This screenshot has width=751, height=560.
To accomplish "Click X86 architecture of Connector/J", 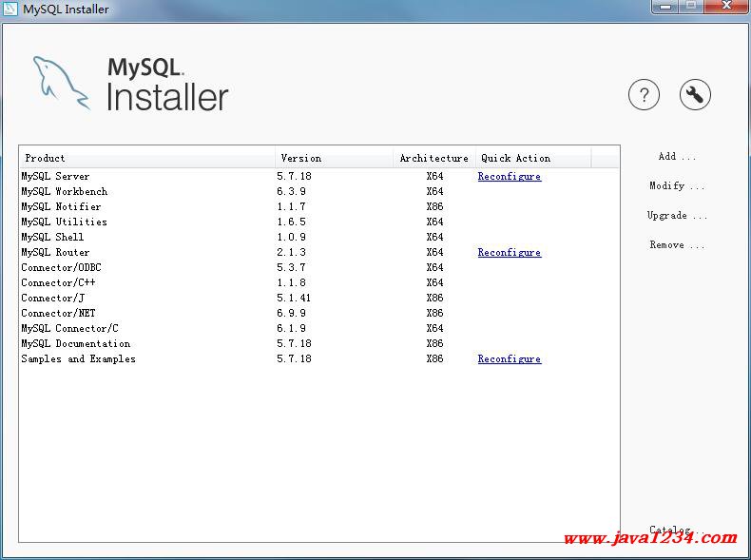I will coord(434,298).
